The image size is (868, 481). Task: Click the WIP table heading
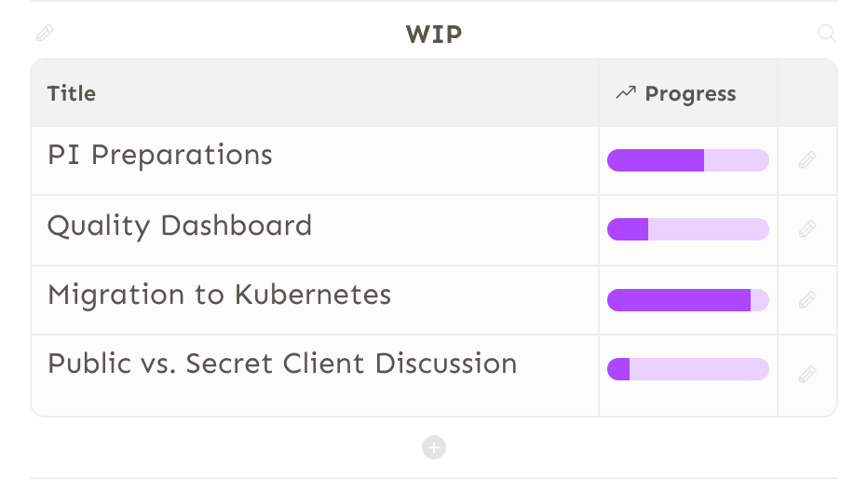(434, 34)
